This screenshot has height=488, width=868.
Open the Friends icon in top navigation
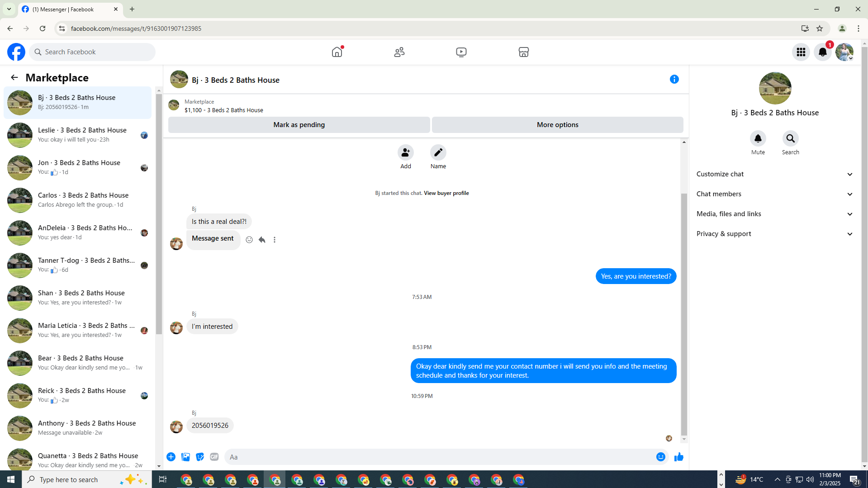pyautogui.click(x=399, y=52)
